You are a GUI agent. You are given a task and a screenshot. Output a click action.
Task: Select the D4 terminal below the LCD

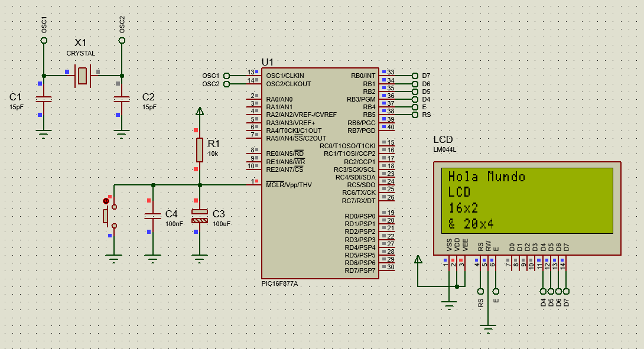(x=543, y=291)
